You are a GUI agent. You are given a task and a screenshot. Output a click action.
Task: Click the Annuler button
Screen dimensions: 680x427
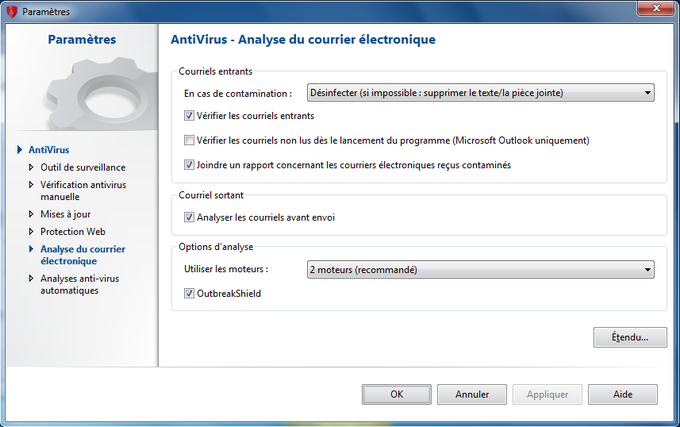click(472, 394)
